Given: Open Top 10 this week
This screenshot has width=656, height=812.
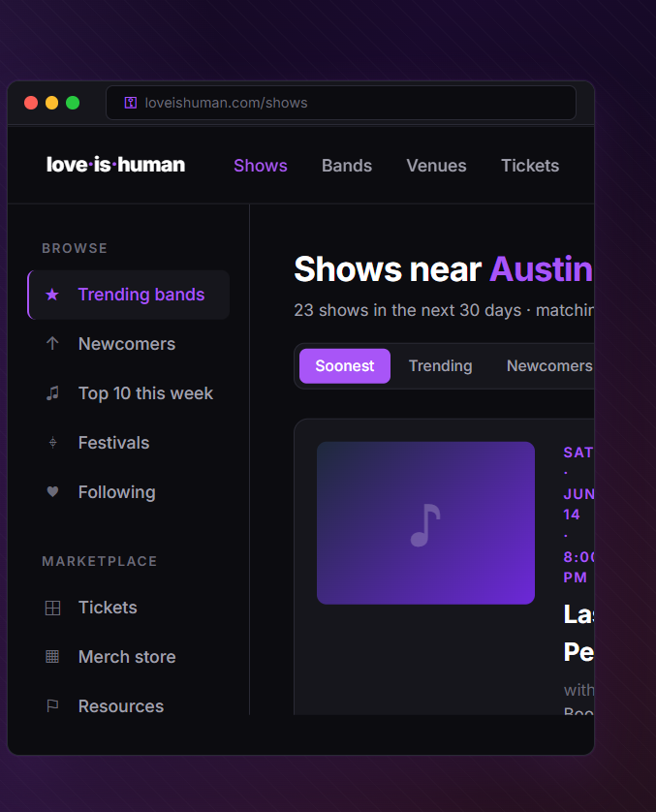Looking at the screenshot, I should coord(129,393).
